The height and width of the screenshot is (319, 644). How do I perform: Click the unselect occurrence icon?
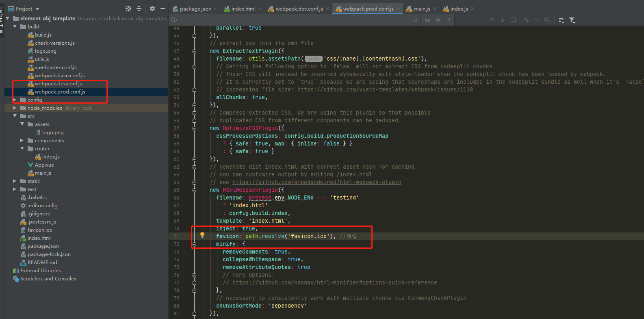537,20
